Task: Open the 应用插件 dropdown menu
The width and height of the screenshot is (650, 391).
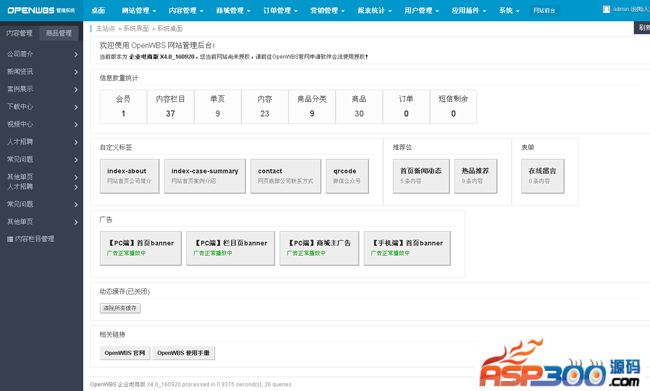Action: pyautogui.click(x=468, y=10)
